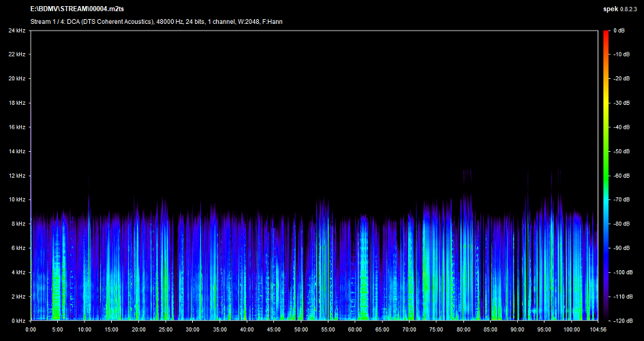
Task: Click the 24 kHz frequency label
Action: pos(17,31)
